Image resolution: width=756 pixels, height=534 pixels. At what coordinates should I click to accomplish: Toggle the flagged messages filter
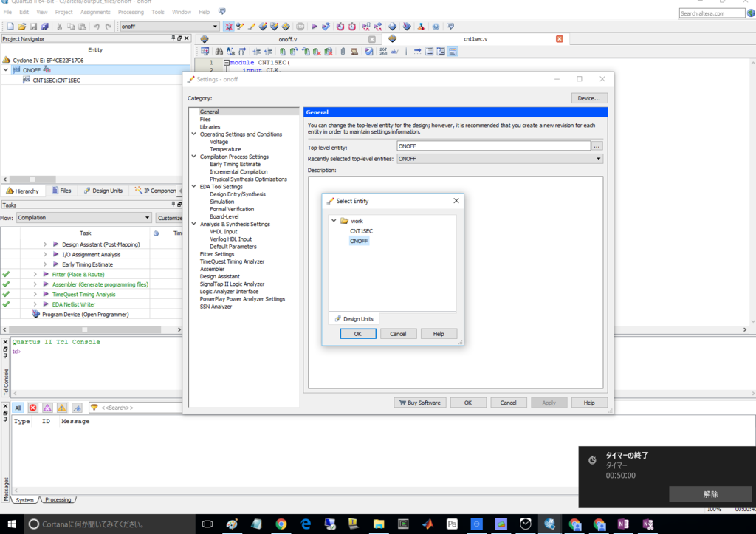[x=77, y=408]
